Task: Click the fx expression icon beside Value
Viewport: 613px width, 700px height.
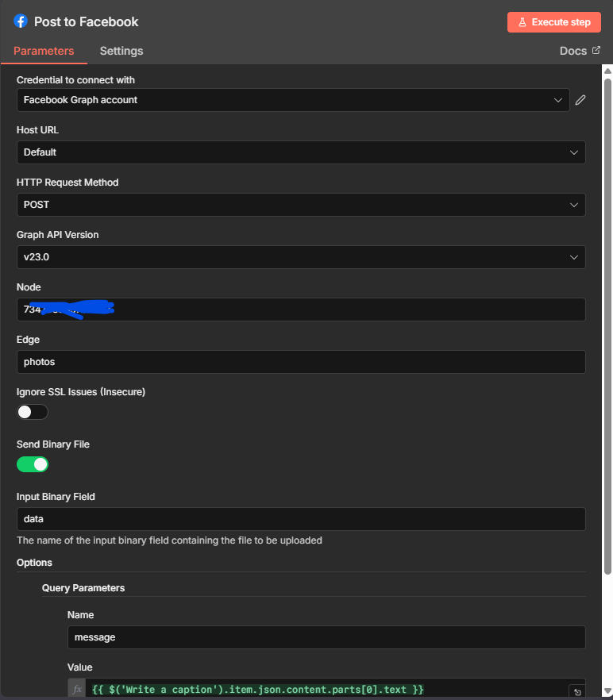Action: (x=77, y=689)
